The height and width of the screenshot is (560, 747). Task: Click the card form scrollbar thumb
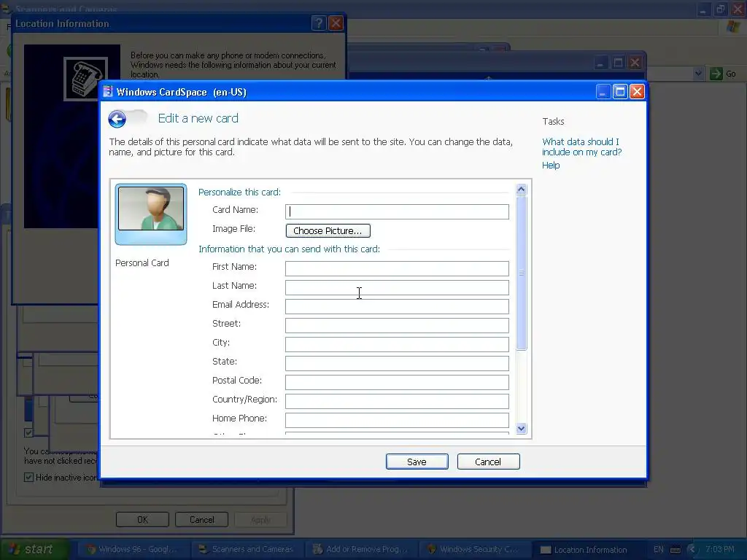[x=521, y=273]
